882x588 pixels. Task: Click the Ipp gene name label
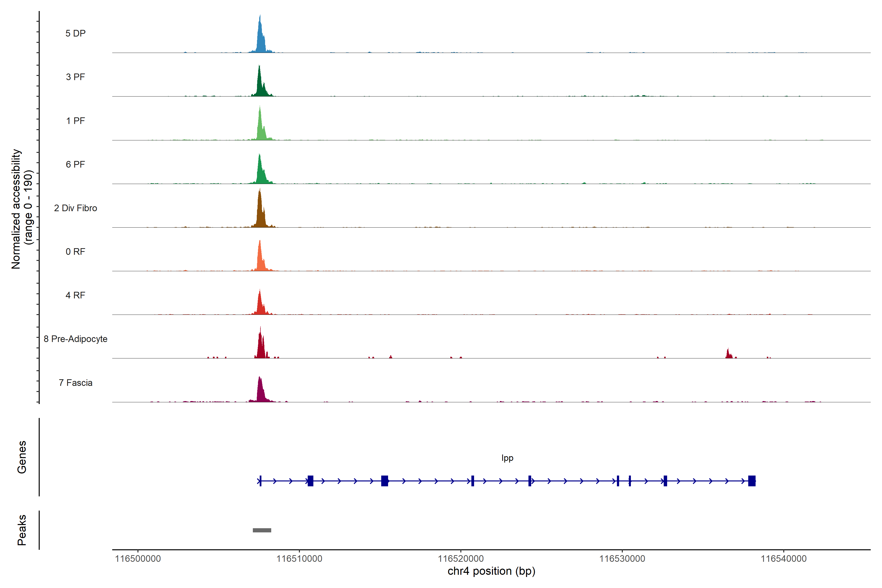pyautogui.click(x=507, y=458)
